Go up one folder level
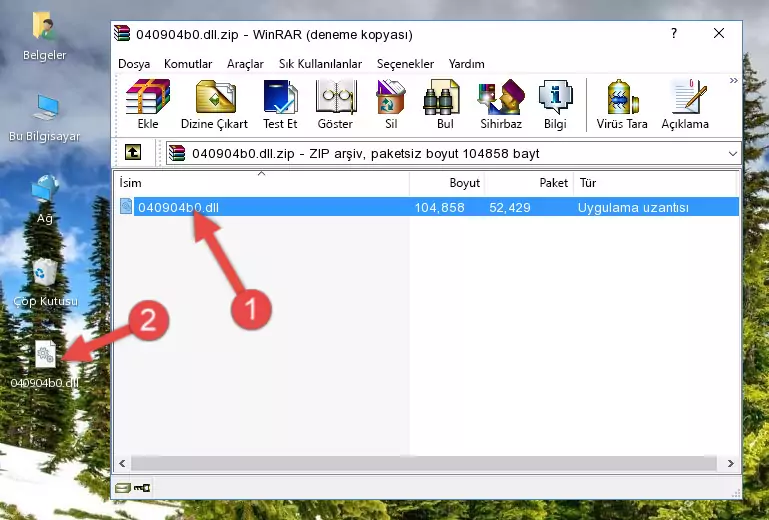Screen dimensions: 769x520 [133, 153]
